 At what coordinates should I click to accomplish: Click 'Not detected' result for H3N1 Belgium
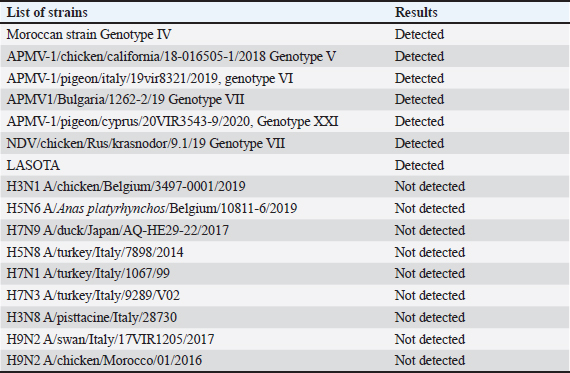(x=430, y=186)
